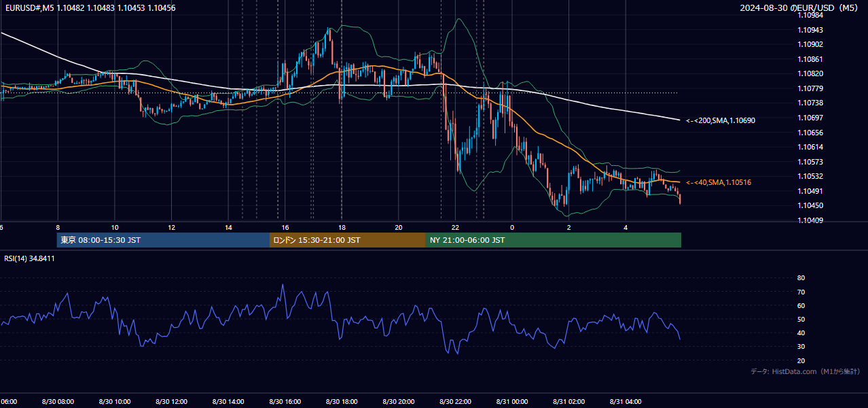This screenshot has width=868, height=408.
Task: Click the 40,SMA,1.10516 moving average label
Action: [719, 182]
